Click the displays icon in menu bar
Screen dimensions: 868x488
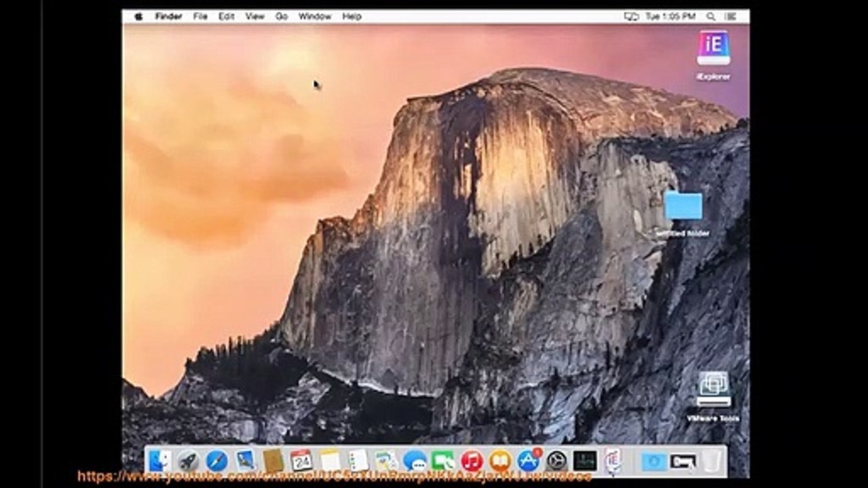[631, 16]
